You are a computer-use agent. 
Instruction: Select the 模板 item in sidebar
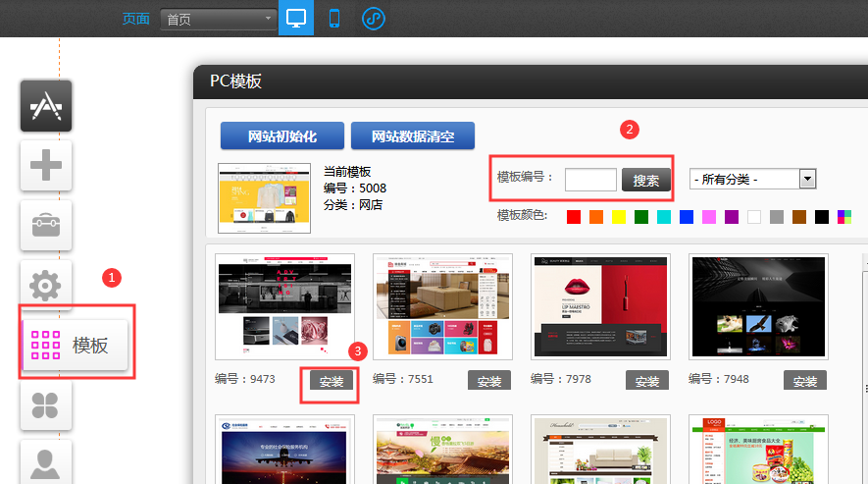tap(76, 346)
